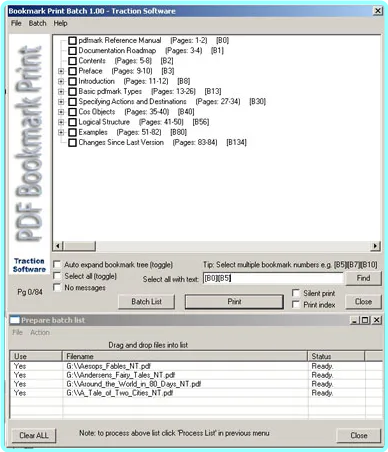Check the Cos Objects bookmark checkbox
The height and width of the screenshot is (452, 388).
[72, 112]
